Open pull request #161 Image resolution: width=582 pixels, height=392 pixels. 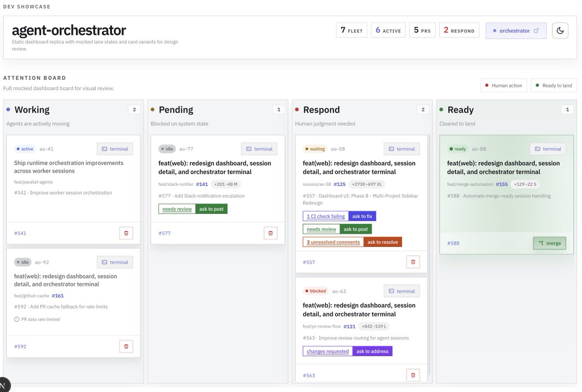57,296
